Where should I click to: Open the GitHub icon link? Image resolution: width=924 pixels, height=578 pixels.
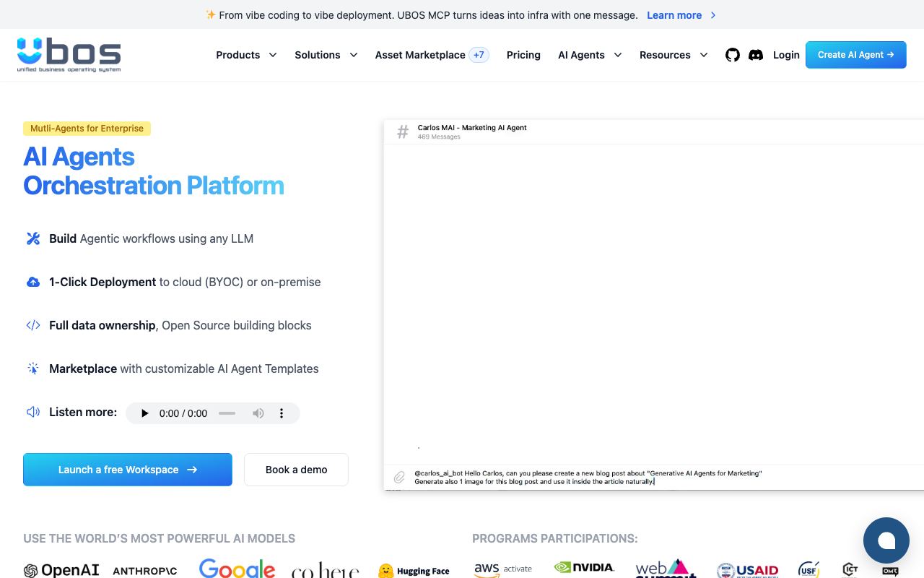[x=733, y=55]
